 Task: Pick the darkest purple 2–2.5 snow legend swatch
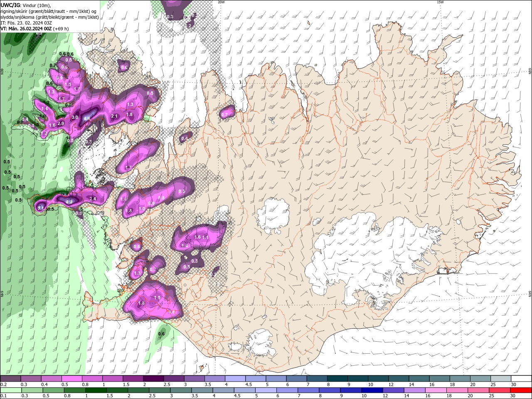coord(153,379)
